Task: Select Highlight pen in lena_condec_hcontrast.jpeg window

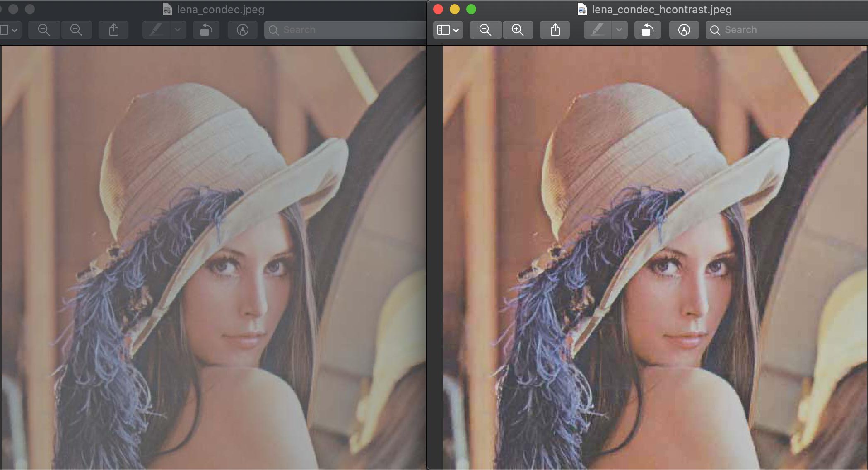Action: click(598, 30)
